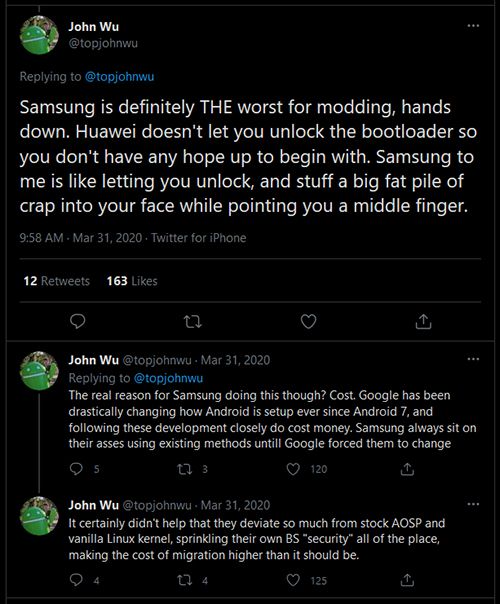Open John Wu's avatar on main tweet
The width and height of the screenshot is (500, 604).
tap(39, 35)
